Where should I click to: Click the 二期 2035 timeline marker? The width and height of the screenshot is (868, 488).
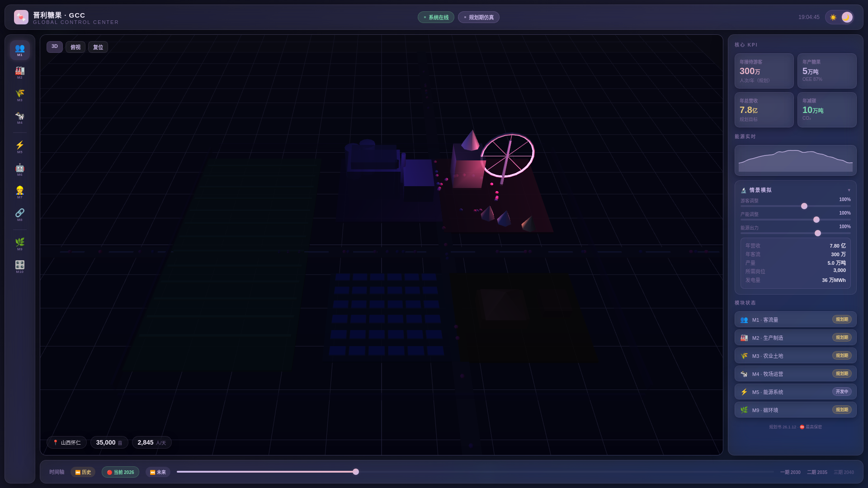817,472
